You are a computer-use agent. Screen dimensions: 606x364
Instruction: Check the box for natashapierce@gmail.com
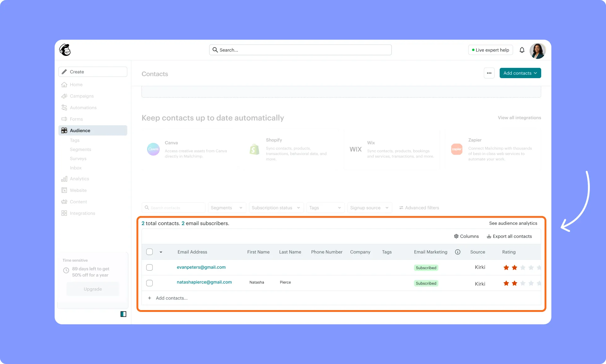click(149, 283)
